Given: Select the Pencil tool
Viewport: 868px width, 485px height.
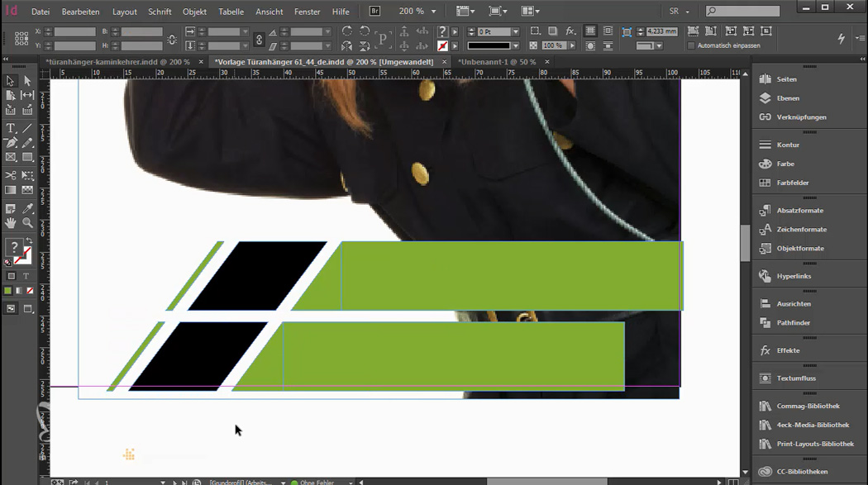Looking at the screenshot, I should point(27,143).
